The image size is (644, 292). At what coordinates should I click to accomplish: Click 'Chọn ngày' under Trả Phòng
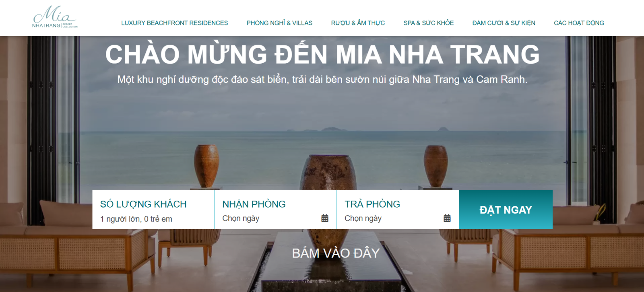pos(363,218)
